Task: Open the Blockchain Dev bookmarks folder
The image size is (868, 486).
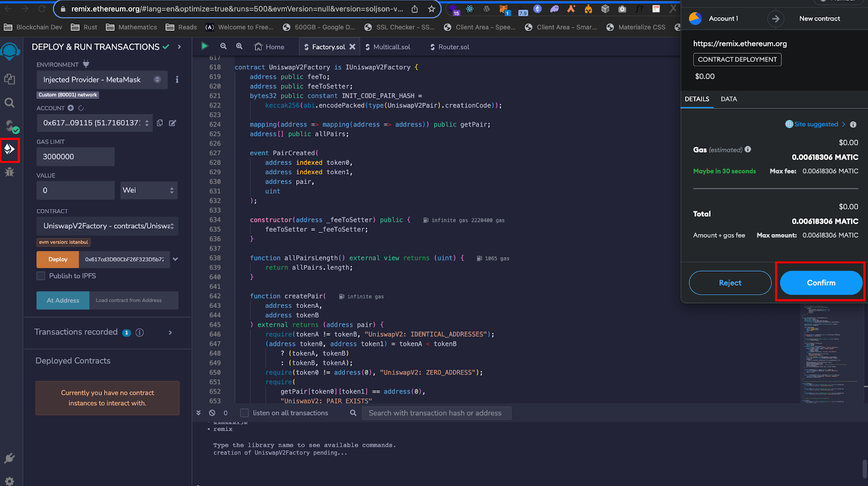Action: coord(33,27)
